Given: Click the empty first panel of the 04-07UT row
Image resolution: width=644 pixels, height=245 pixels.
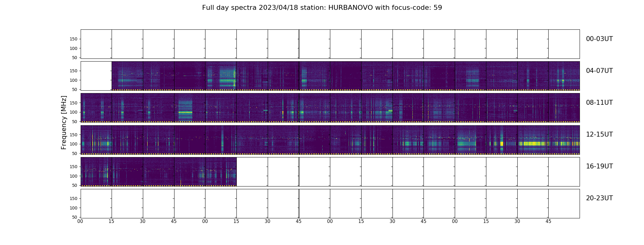Looking at the screenshot, I should 96,76.
